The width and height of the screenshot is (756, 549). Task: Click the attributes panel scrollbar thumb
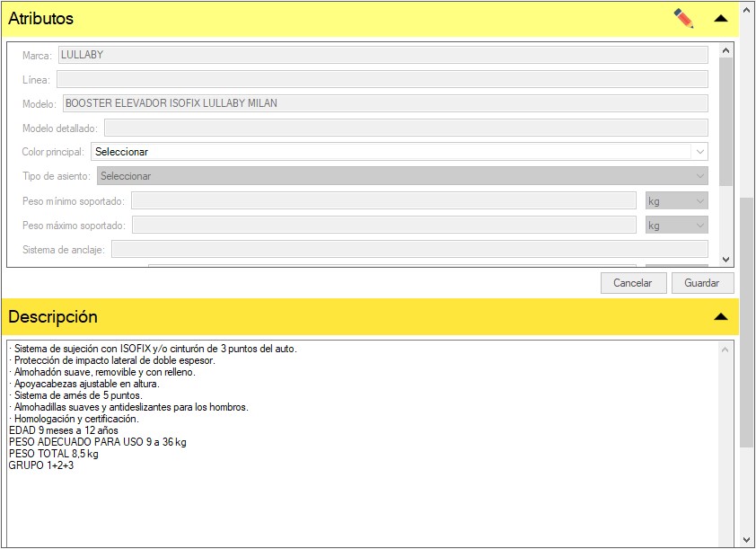pyautogui.click(x=726, y=121)
